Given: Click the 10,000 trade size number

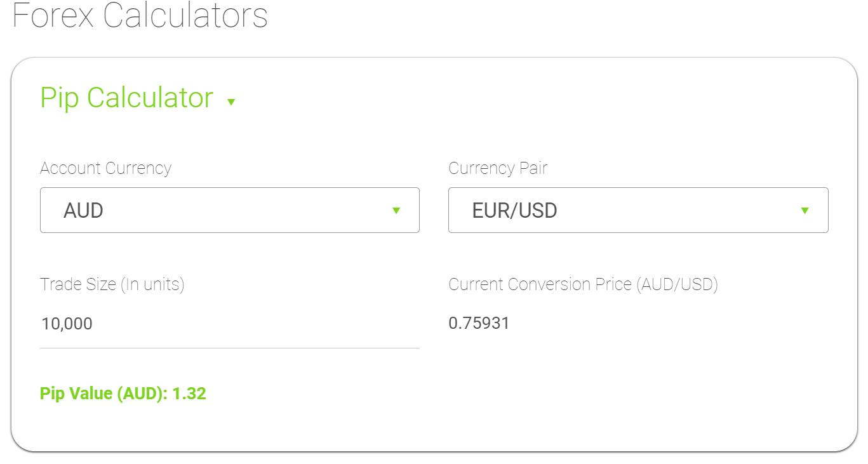Looking at the screenshot, I should [x=67, y=324].
